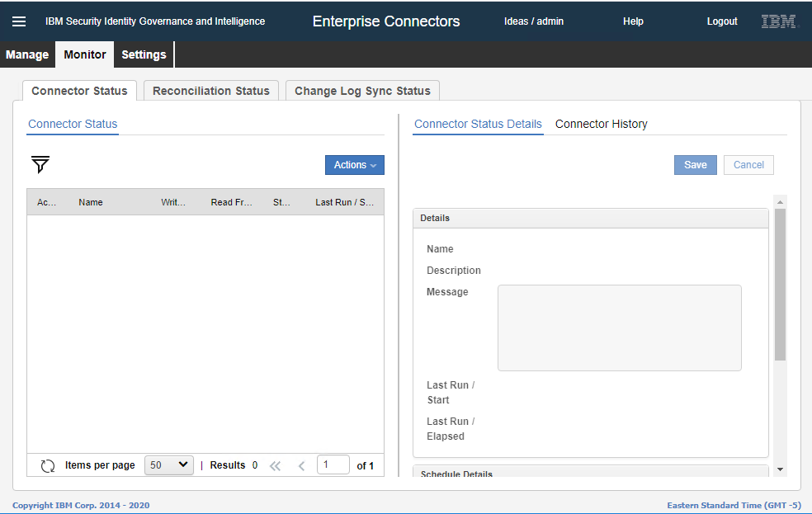Screen dimensions: 812x514
Task: Click the previous page arrow icon
Action: [x=300, y=465]
